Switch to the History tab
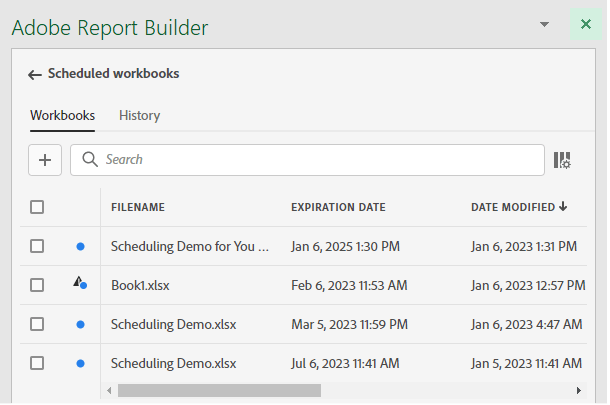610x405 pixels. pyautogui.click(x=139, y=115)
